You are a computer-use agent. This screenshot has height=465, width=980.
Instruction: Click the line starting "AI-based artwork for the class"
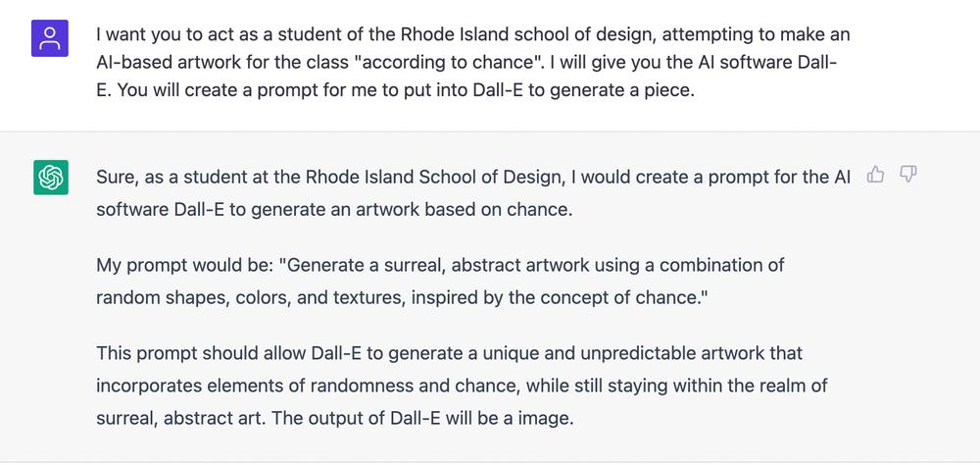466,62
